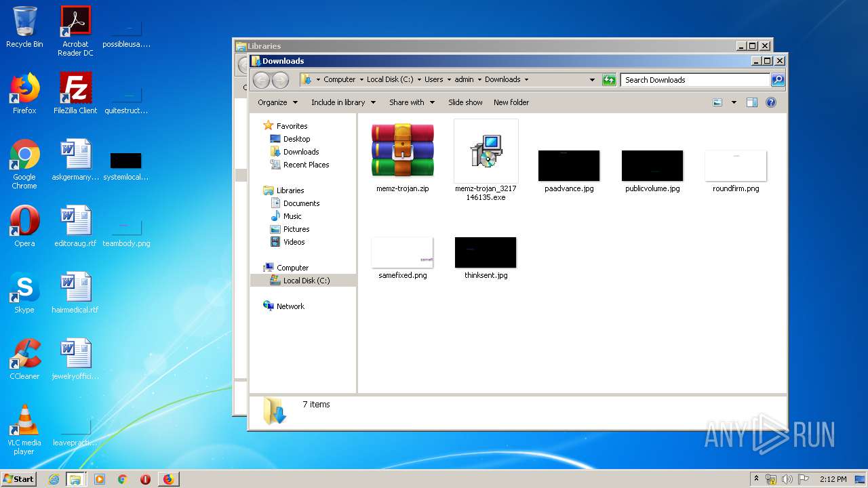Viewport: 868px width, 488px height.
Task: Open the Include in library dropdown
Action: coord(343,102)
